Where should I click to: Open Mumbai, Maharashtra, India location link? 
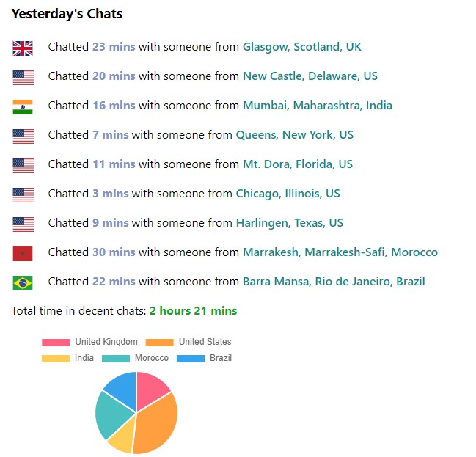(317, 106)
